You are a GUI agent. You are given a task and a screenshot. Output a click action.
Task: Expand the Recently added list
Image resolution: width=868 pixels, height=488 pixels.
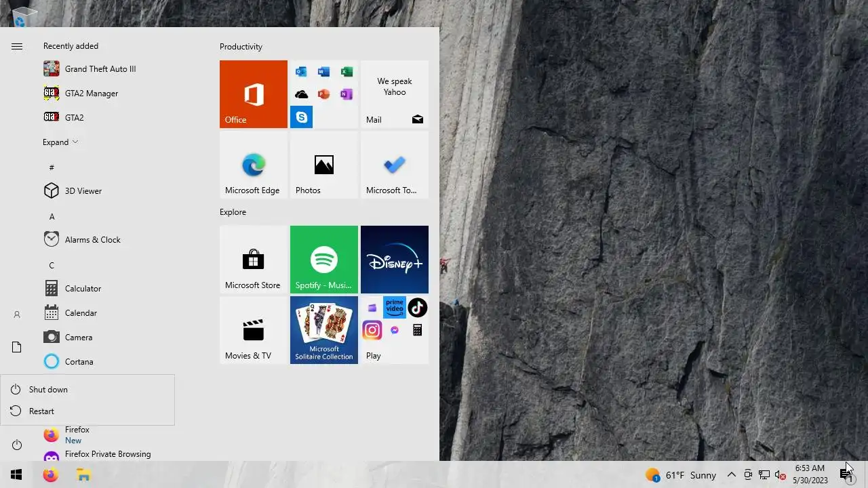60,142
